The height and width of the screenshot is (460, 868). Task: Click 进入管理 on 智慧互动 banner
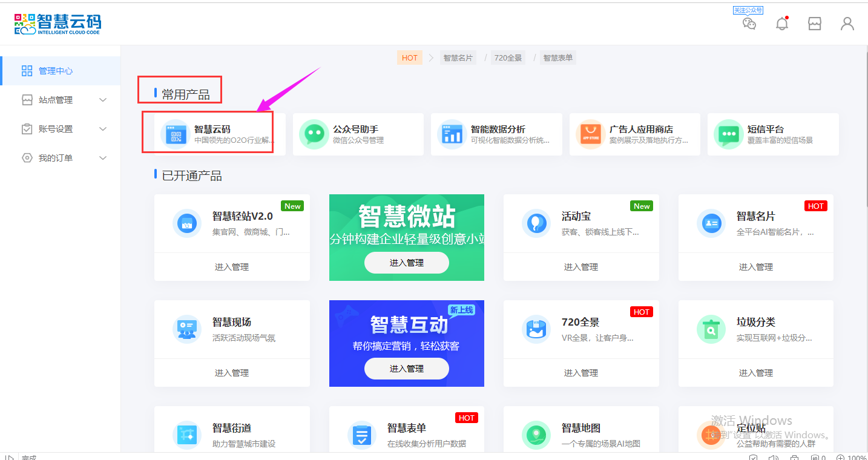coord(407,369)
